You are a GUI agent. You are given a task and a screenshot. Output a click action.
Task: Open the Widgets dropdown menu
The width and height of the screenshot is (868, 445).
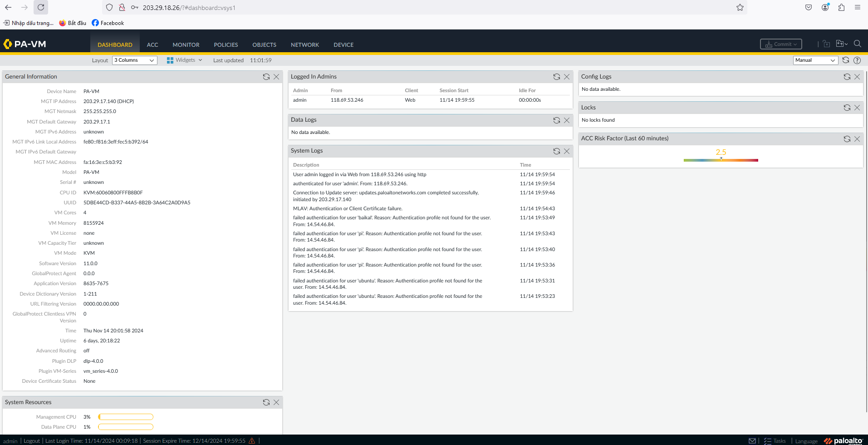click(x=185, y=60)
